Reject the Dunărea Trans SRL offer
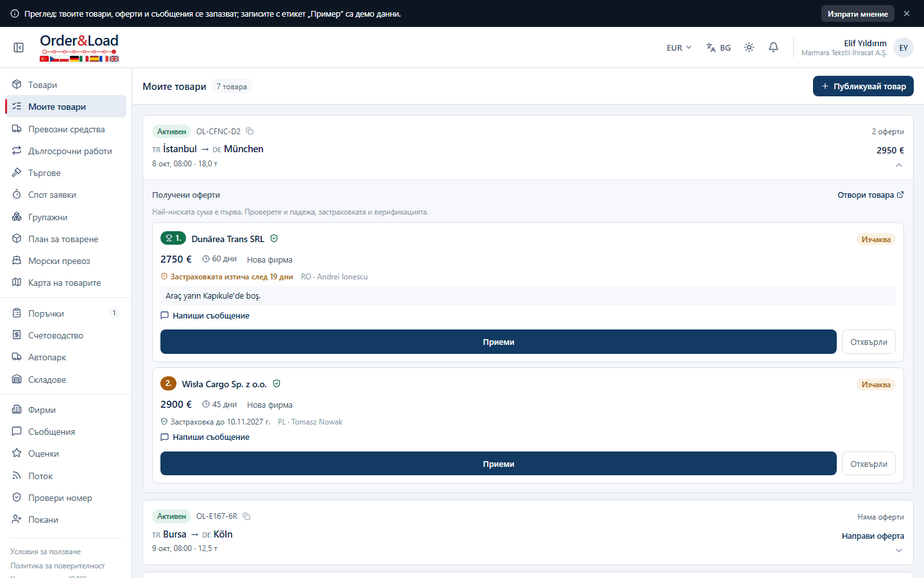Viewport: 924px width, 578px height. 869,342
